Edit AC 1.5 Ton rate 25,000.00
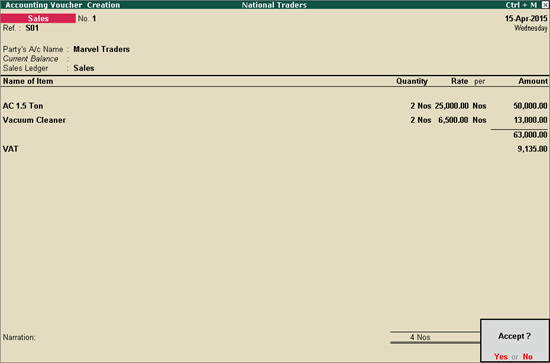This screenshot has width=550, height=363. (452, 106)
